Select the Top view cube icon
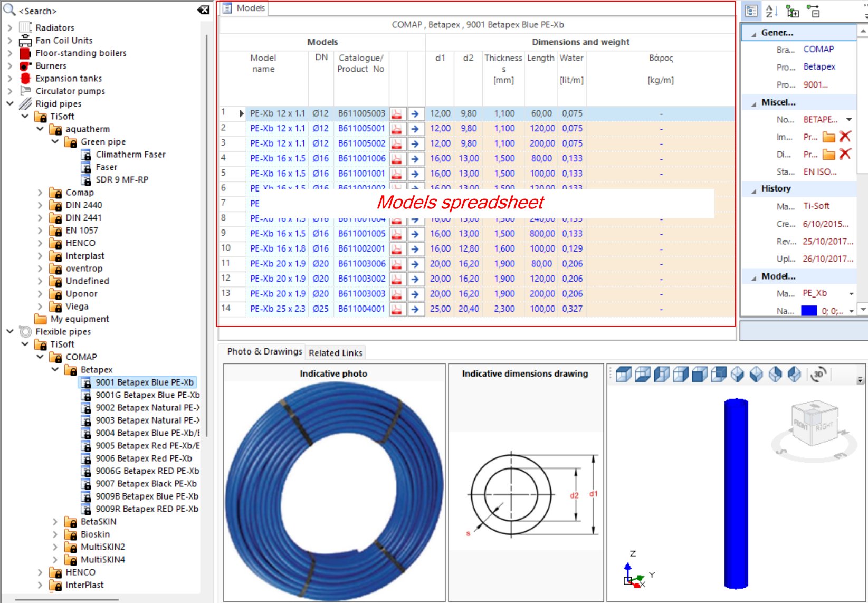 [x=623, y=374]
